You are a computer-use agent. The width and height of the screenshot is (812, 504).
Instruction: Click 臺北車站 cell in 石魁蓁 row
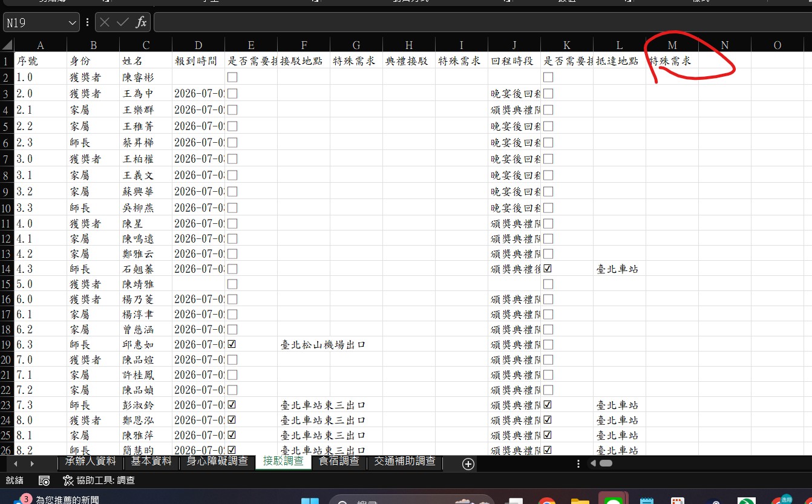(x=620, y=269)
